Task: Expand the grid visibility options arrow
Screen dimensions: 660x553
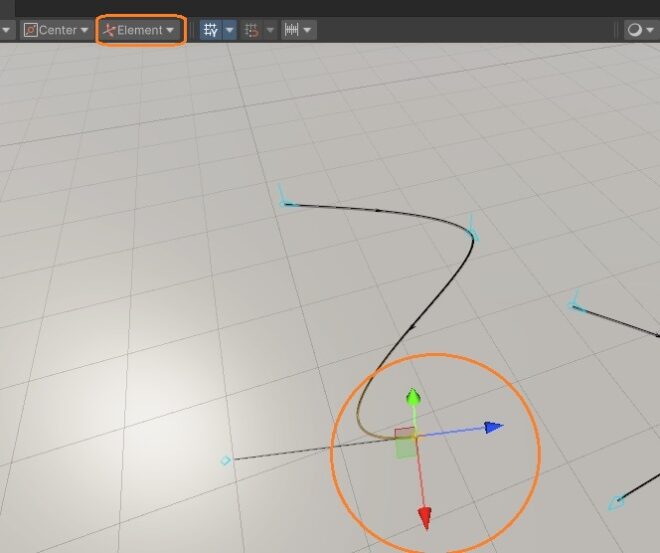Action: tap(230, 30)
